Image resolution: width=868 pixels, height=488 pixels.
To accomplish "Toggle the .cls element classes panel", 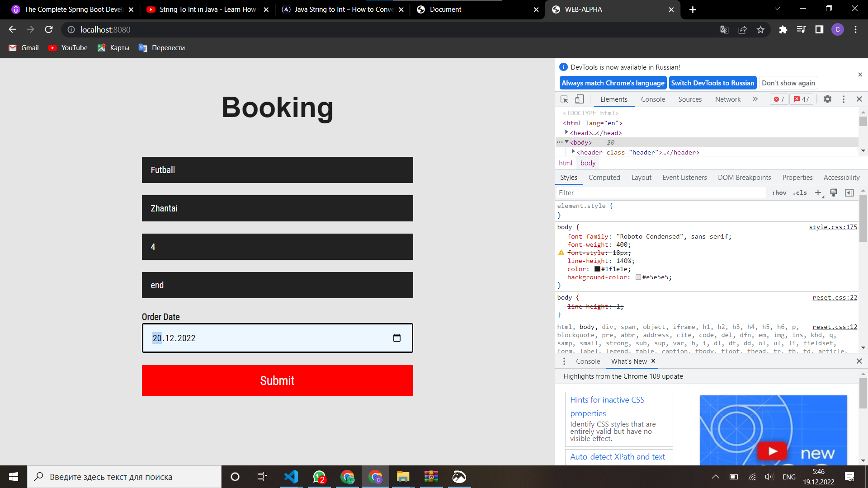I will [800, 192].
